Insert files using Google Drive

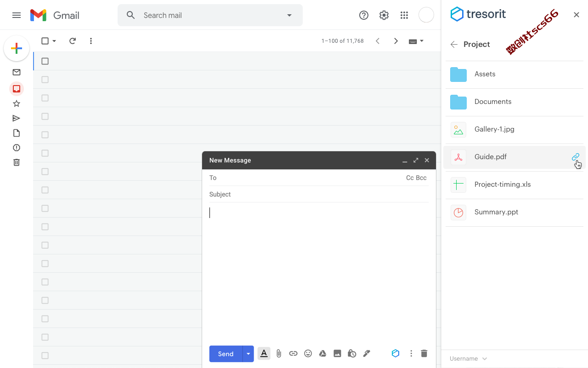(323, 353)
